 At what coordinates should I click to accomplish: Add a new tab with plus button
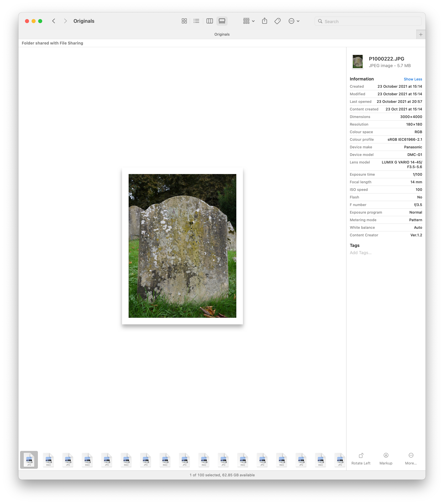coord(421,34)
